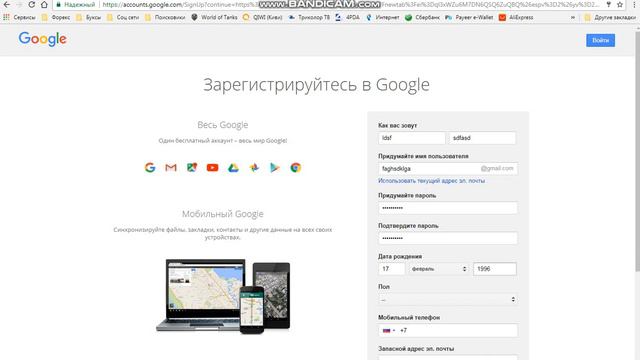
Task: Click 'Использовать текущий адрес эл. почты' link
Action: pyautogui.click(x=431, y=180)
